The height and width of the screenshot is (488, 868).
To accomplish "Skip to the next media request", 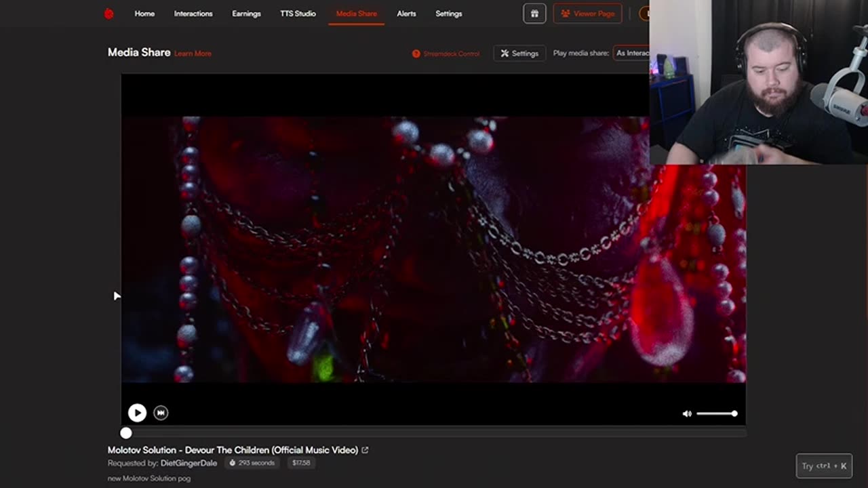I will pos(161,413).
